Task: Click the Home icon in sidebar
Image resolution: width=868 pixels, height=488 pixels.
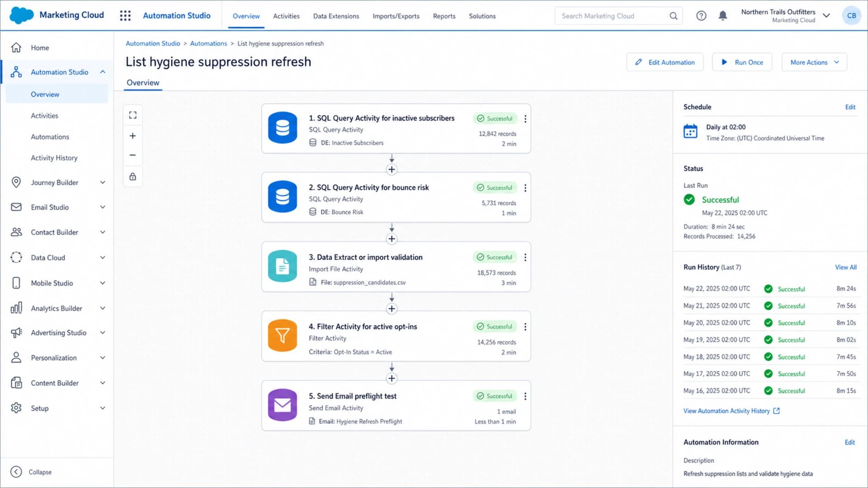Action: tap(16, 47)
